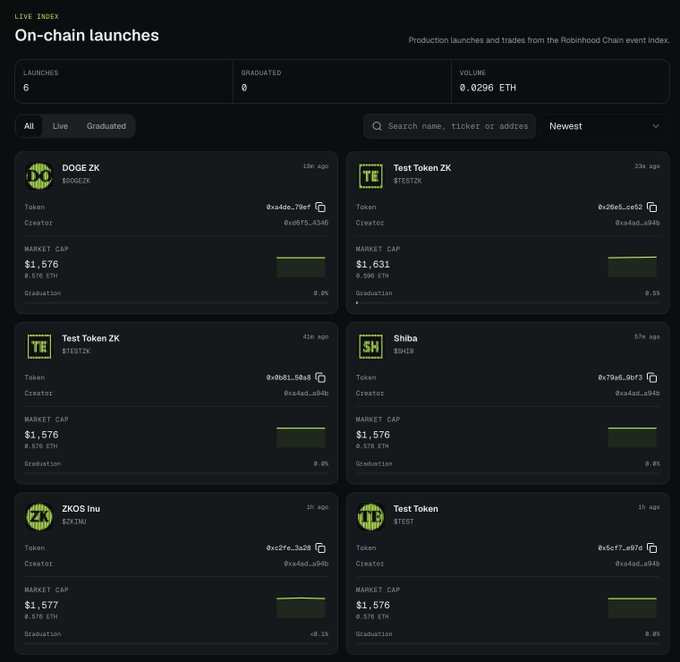Screen dimensions: 680x662
Task: Open the Newest sort dropdown
Action: [605, 126]
